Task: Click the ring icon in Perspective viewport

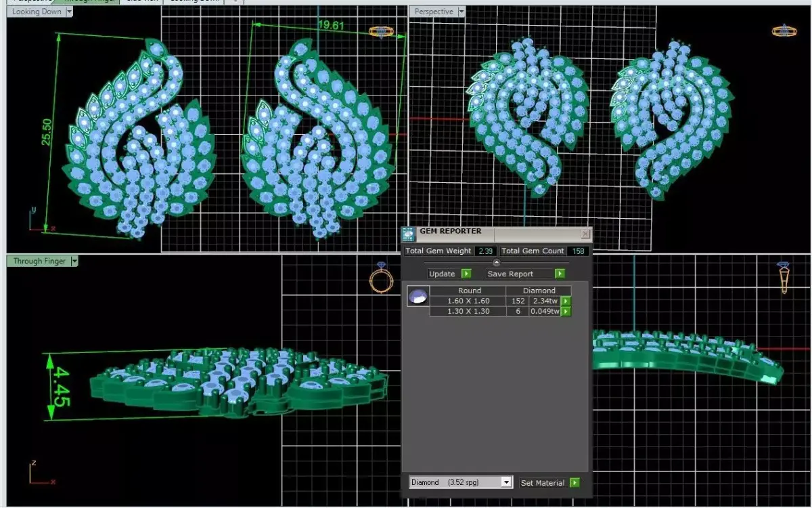Action: coord(784,30)
